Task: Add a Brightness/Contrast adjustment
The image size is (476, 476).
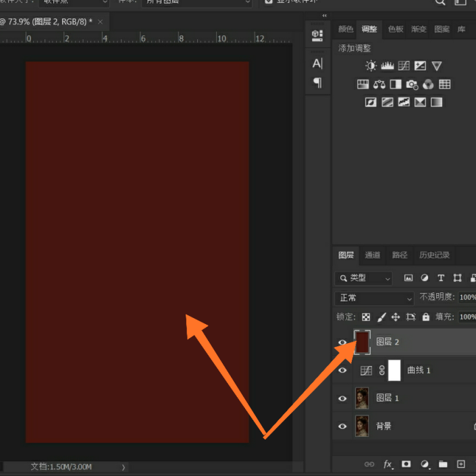Action: (371, 65)
